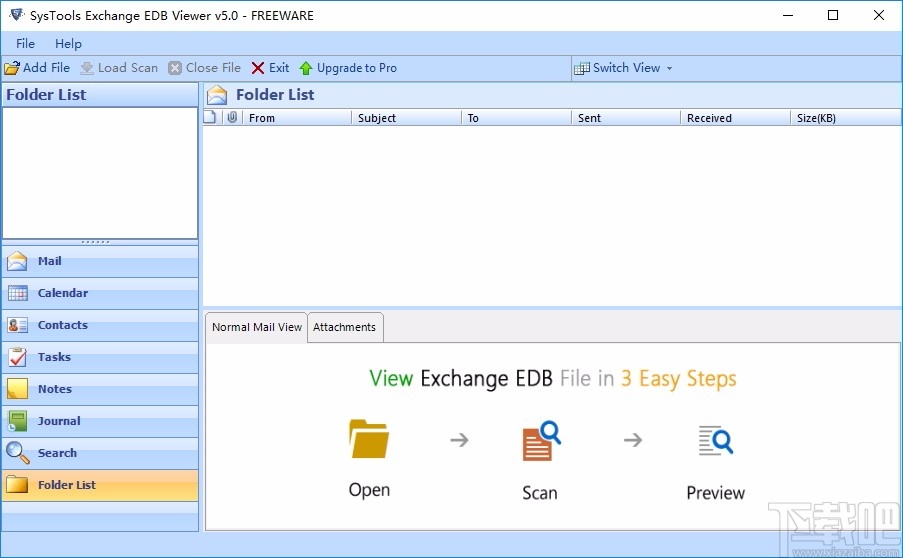Click the dotted splitter grip above Mail
This screenshot has height=558, width=903.
tap(96, 242)
